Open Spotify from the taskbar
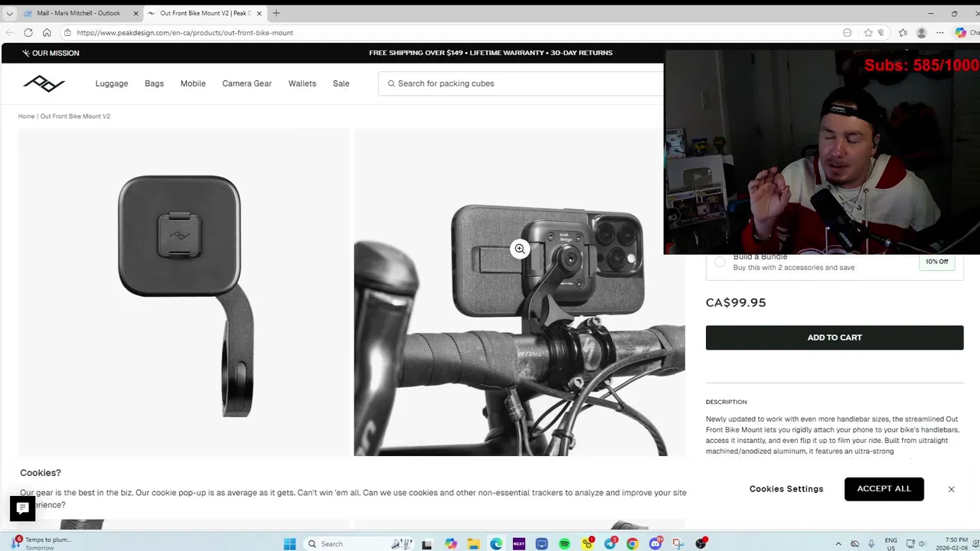980x551 pixels. pos(564,544)
